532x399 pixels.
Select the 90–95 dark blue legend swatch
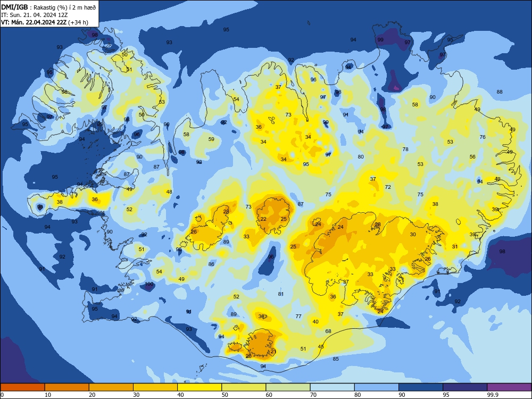(421, 387)
